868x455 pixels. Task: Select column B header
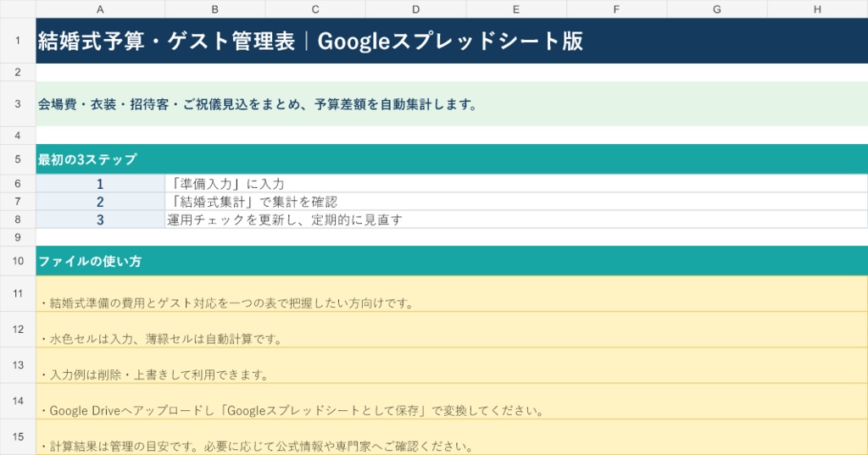[x=214, y=8]
